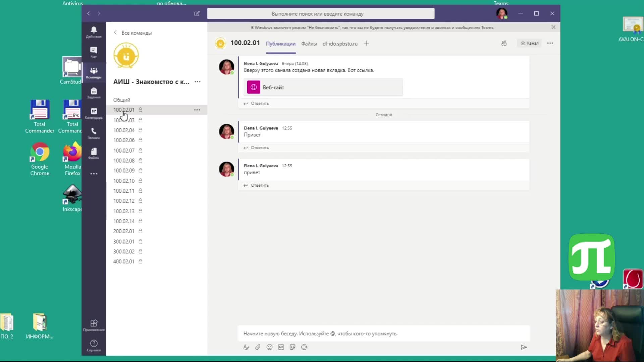Click the left Total Commander desktop shortcut
Image resolution: width=644 pixels, height=362 pixels.
tap(40, 117)
